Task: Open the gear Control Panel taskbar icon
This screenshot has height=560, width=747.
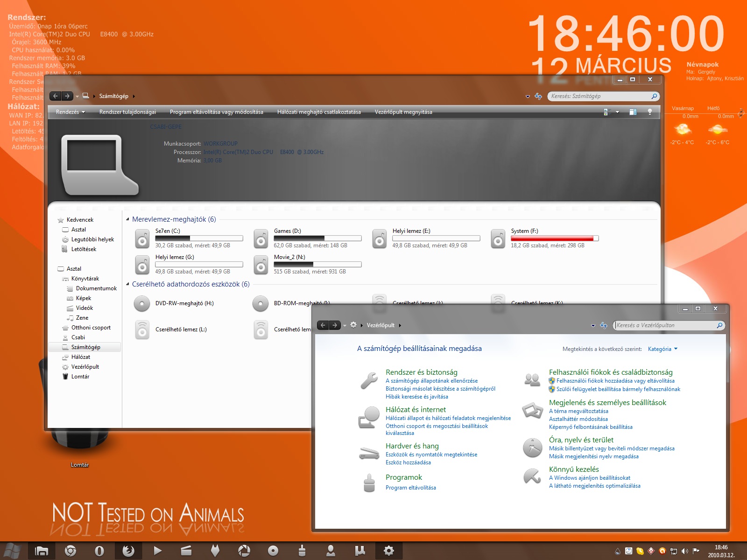Action: tap(388, 551)
